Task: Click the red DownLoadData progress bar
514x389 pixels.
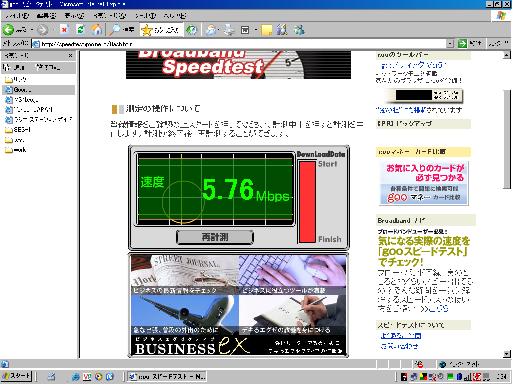Action: (307, 202)
